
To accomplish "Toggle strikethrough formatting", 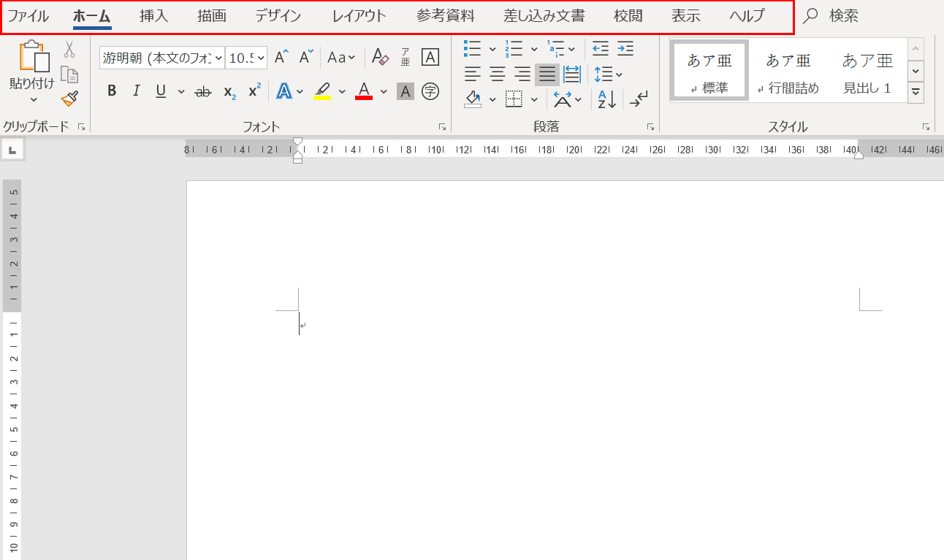I will pyautogui.click(x=204, y=91).
